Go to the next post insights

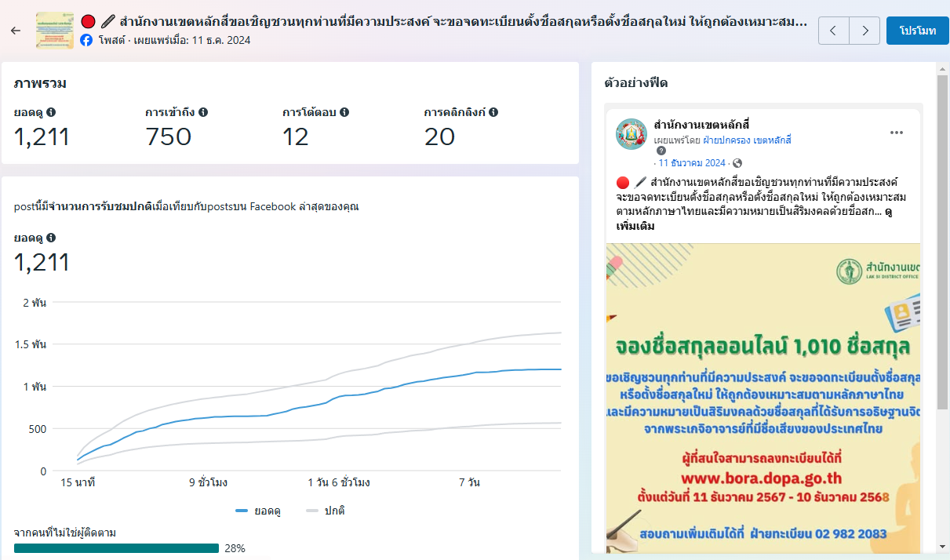tap(864, 31)
